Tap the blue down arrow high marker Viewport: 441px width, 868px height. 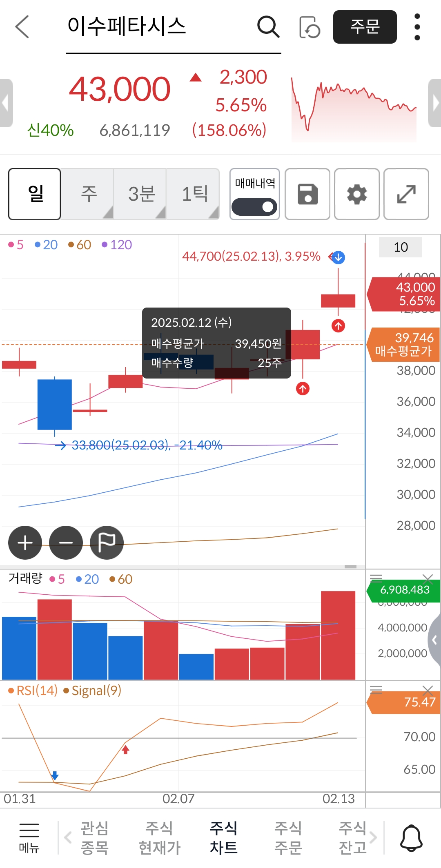click(338, 257)
